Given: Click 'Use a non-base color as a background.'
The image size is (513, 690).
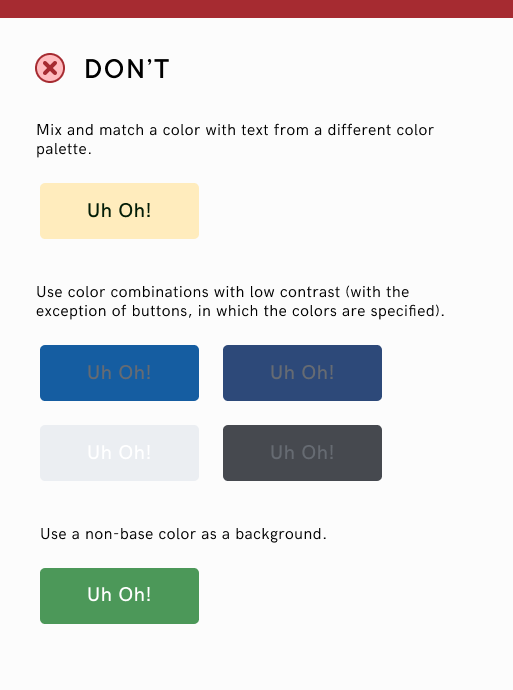Looking at the screenshot, I should pos(183,534).
